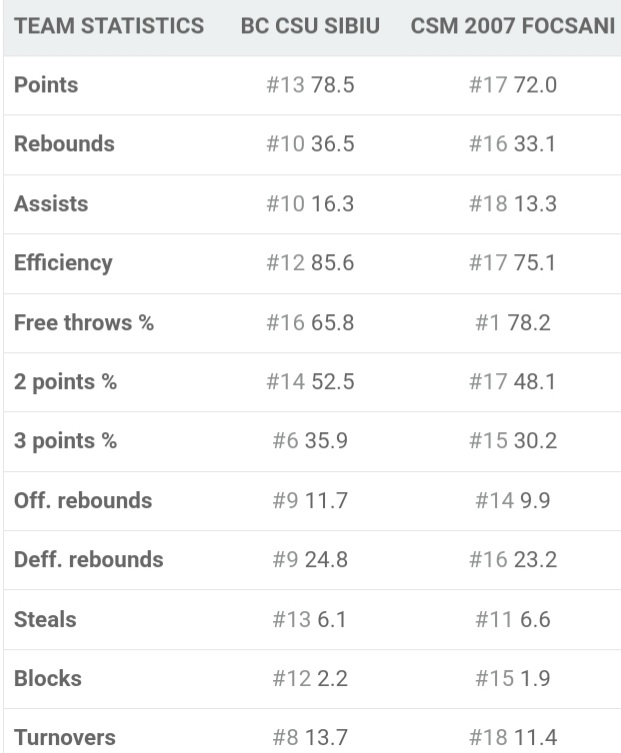Select the Free throws % row label

(84, 322)
